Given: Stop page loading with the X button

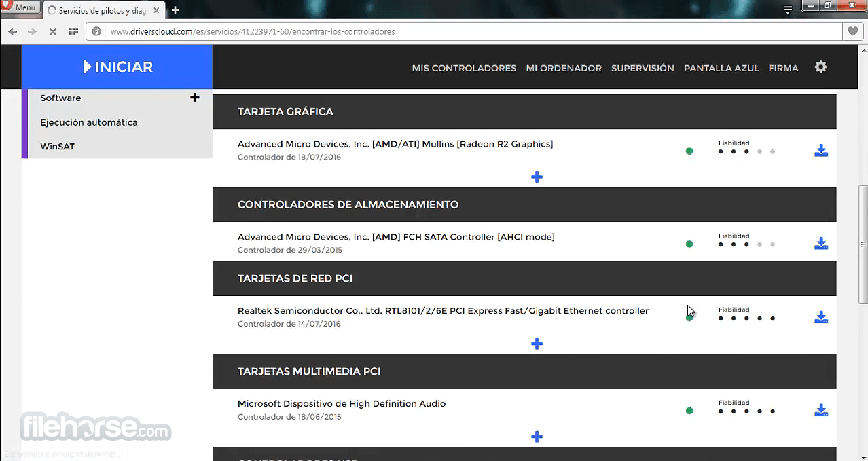Looking at the screenshot, I should click(53, 31).
